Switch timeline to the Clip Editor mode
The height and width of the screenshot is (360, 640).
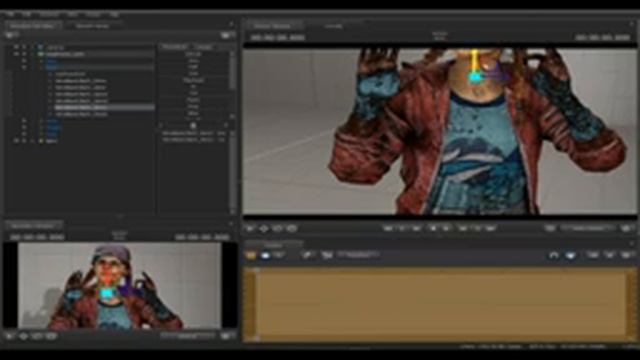coord(250,255)
